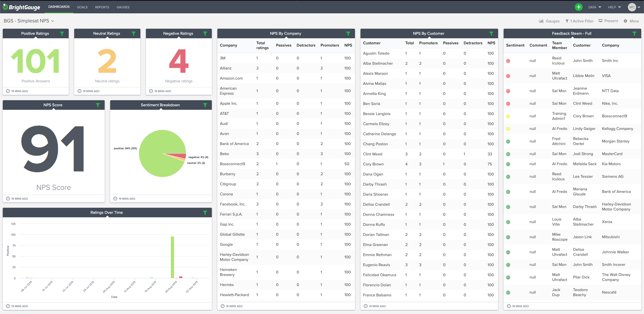
Task: Click red sad face for John Smith row
Action: pos(508,61)
